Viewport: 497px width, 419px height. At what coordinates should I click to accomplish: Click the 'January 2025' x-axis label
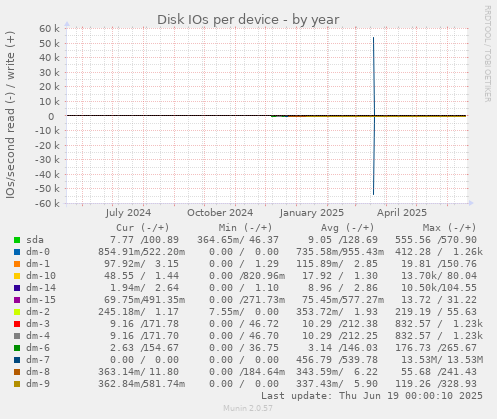tap(312, 213)
